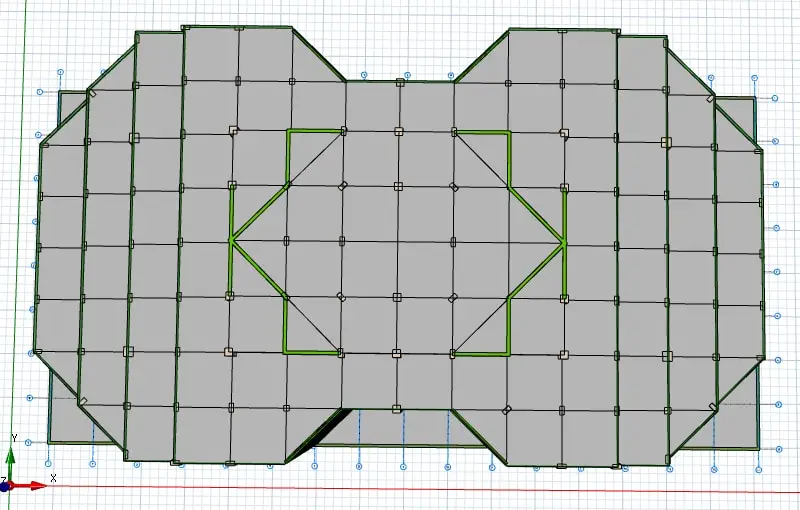The height and width of the screenshot is (510, 800).
Task: Click the red X-axis arrow of the gizmo
Action: 38,485
